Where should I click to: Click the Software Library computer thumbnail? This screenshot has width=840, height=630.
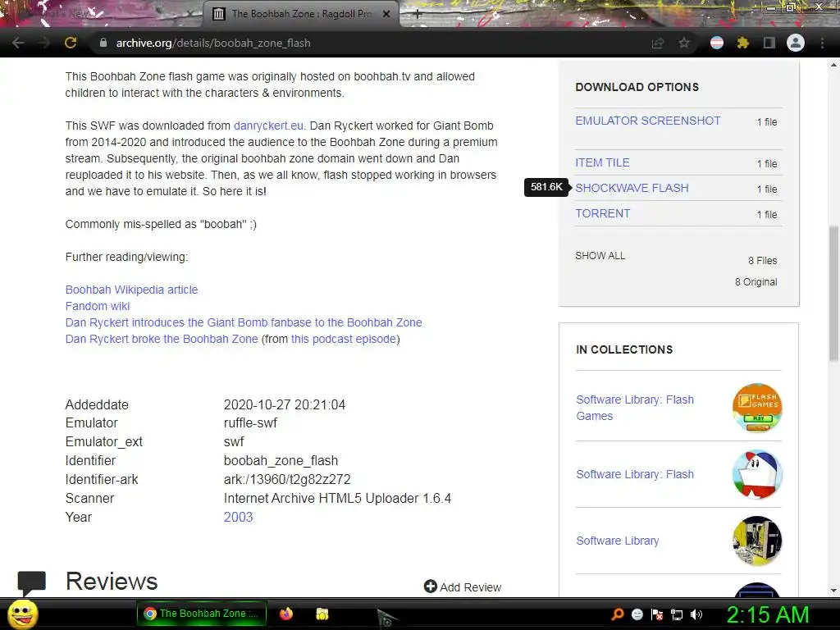pos(757,541)
